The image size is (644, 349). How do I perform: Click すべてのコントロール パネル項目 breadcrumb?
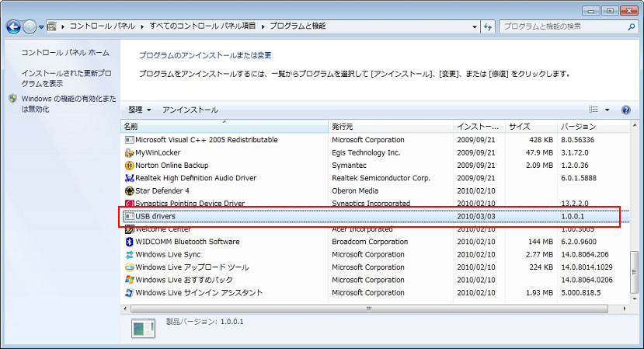tap(202, 26)
